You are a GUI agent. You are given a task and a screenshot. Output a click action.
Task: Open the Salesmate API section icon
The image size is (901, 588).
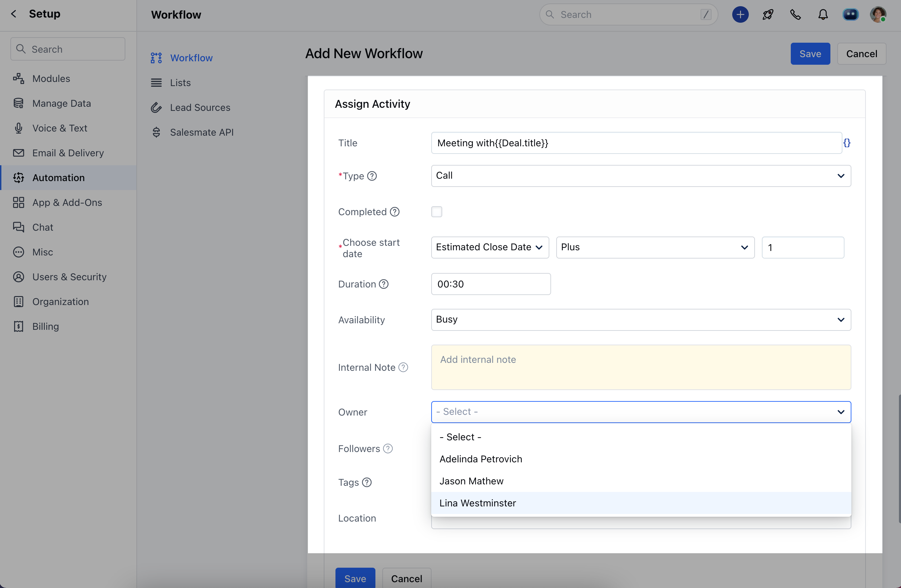[156, 132]
